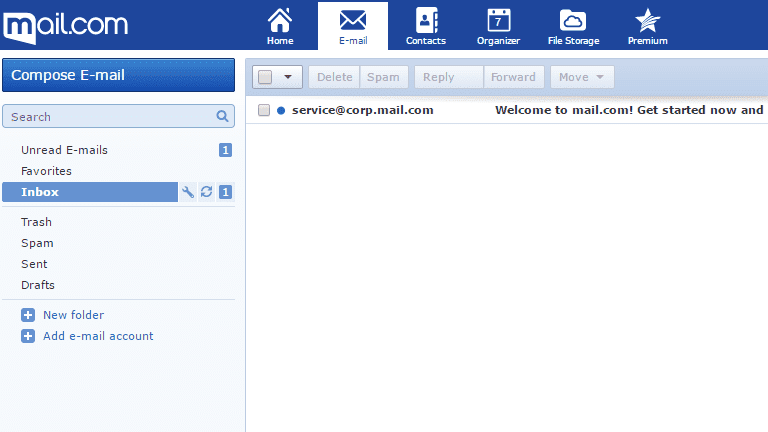
Task: Click the plus icon beside Add e-mail account
Action: 28,336
